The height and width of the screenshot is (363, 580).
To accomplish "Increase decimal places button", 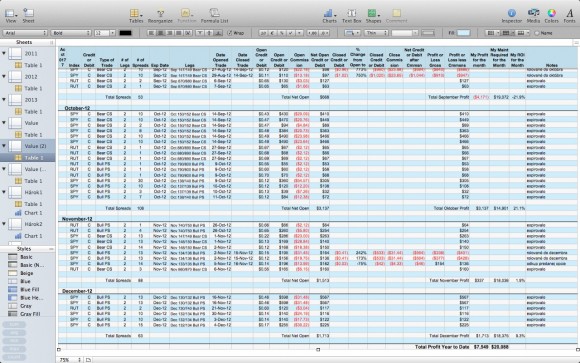I will [313, 33].
